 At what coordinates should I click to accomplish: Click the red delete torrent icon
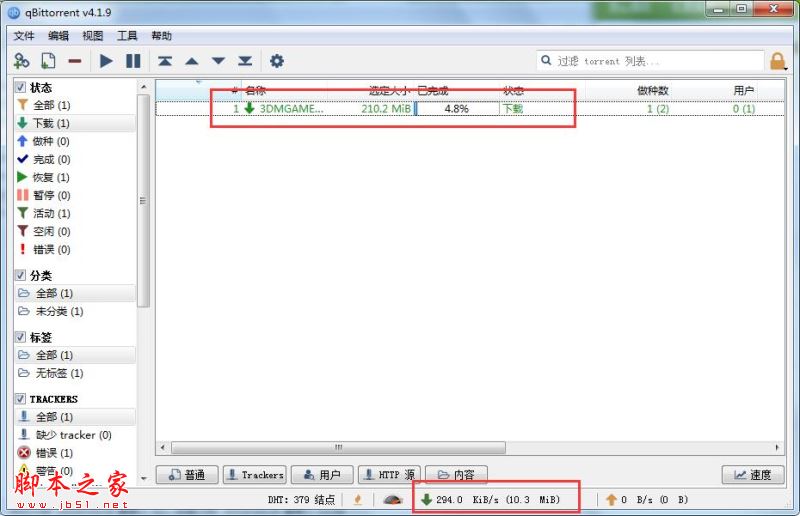tap(75, 61)
